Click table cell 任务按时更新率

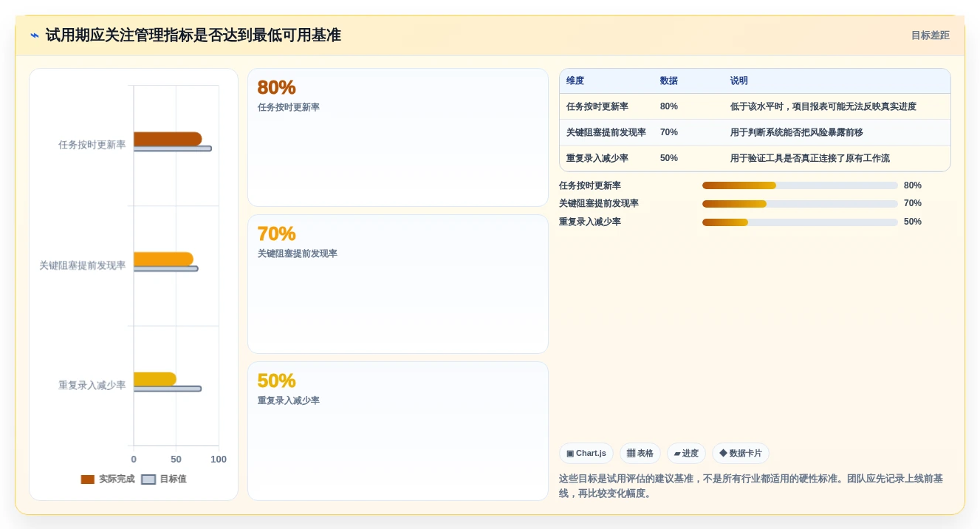click(597, 106)
